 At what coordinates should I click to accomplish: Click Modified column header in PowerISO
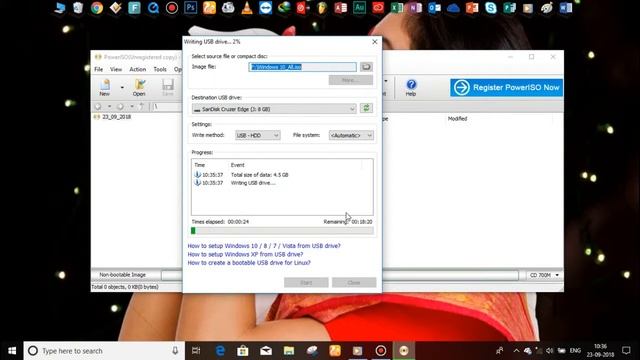tap(457, 119)
